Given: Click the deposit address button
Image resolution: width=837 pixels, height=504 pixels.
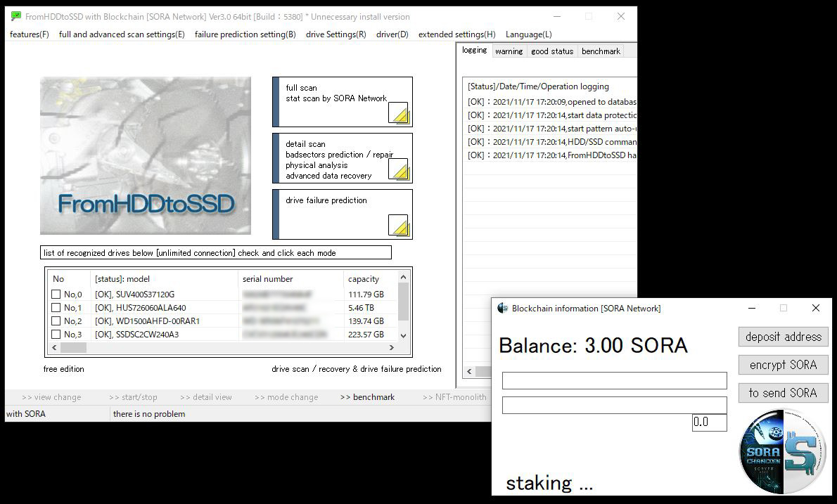Looking at the screenshot, I should pos(783,337).
